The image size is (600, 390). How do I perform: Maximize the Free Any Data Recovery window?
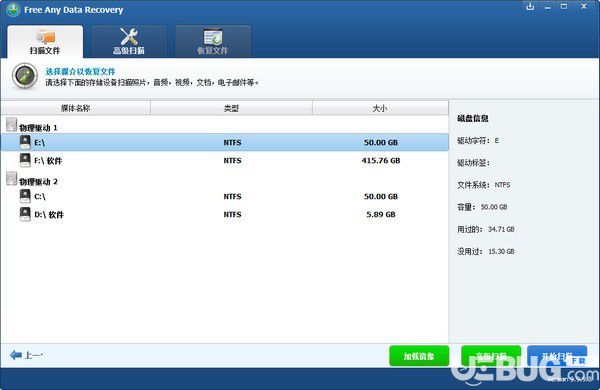pos(564,7)
